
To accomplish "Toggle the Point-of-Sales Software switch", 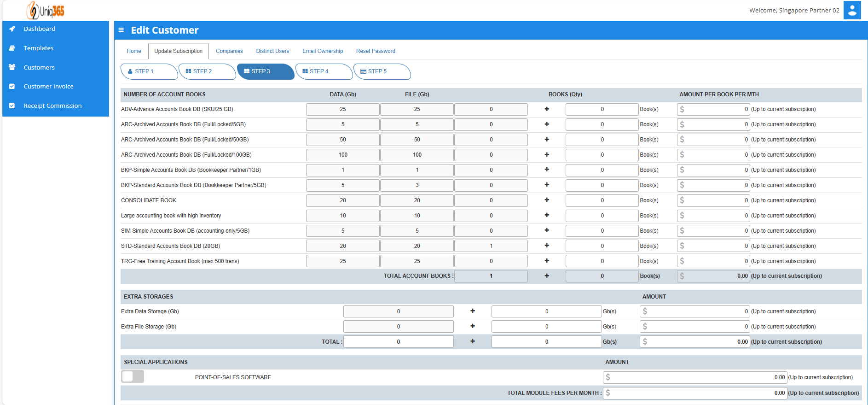I will [133, 376].
